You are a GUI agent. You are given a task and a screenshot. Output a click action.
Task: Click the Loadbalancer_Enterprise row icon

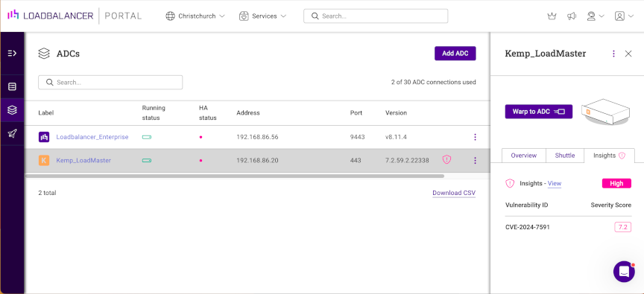[44, 137]
